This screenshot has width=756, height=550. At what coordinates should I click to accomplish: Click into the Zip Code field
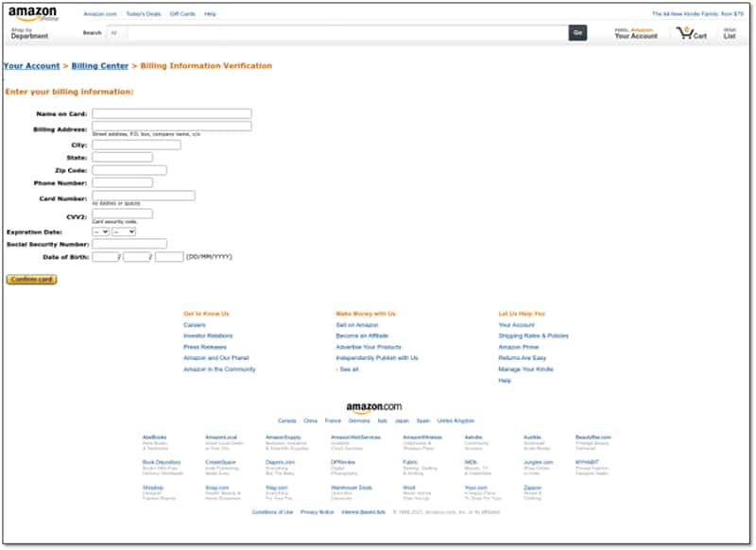click(x=129, y=170)
